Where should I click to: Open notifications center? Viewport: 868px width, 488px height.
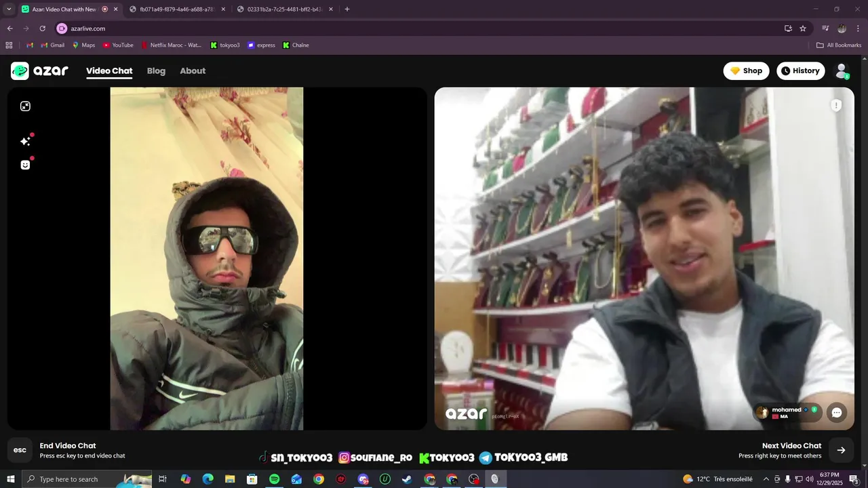tap(854, 479)
